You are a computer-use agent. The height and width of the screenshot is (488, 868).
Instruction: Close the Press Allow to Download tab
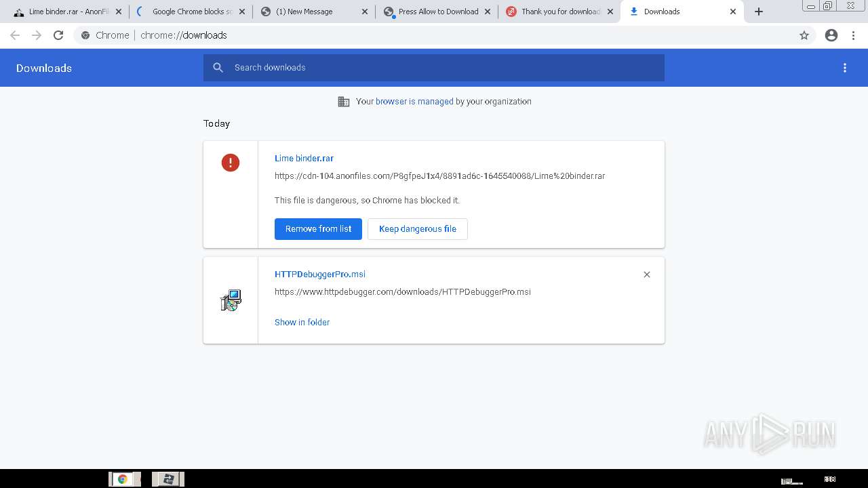tap(488, 12)
